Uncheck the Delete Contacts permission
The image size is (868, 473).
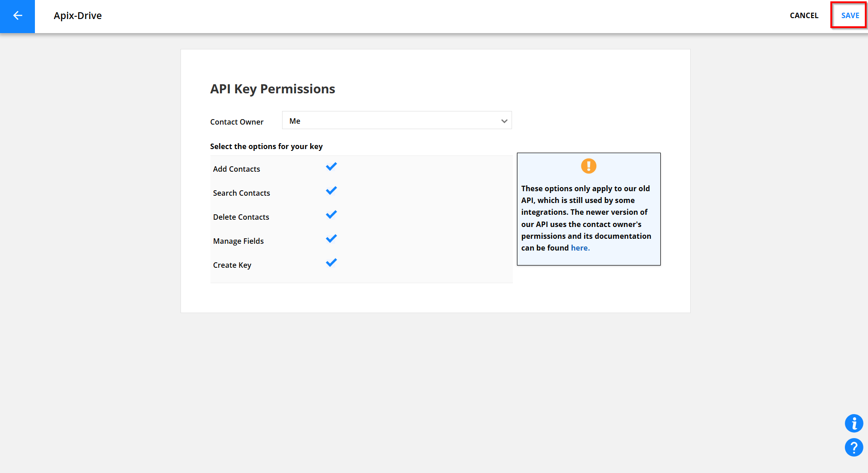click(x=331, y=215)
